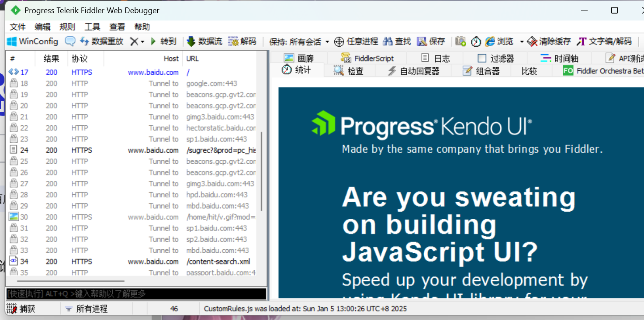The width and height of the screenshot is (644, 320).
Task: Sort sessions by the Host column header
Action: pyautogui.click(x=143, y=58)
